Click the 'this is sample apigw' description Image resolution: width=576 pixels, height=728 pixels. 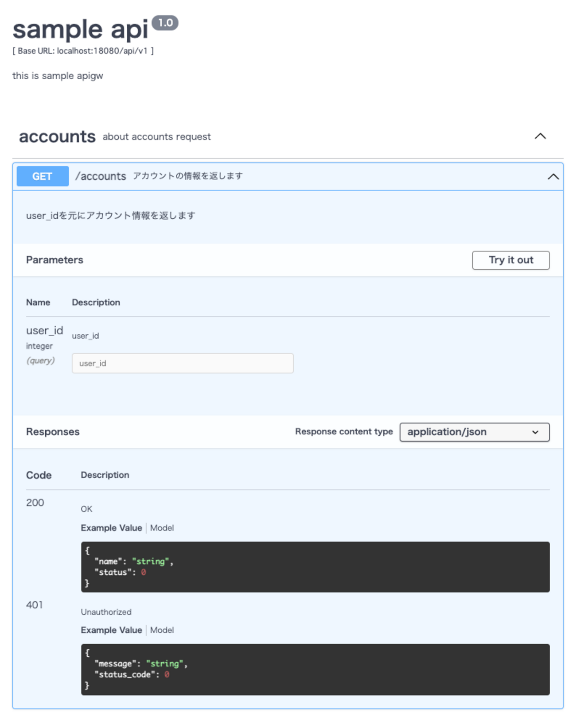58,76
